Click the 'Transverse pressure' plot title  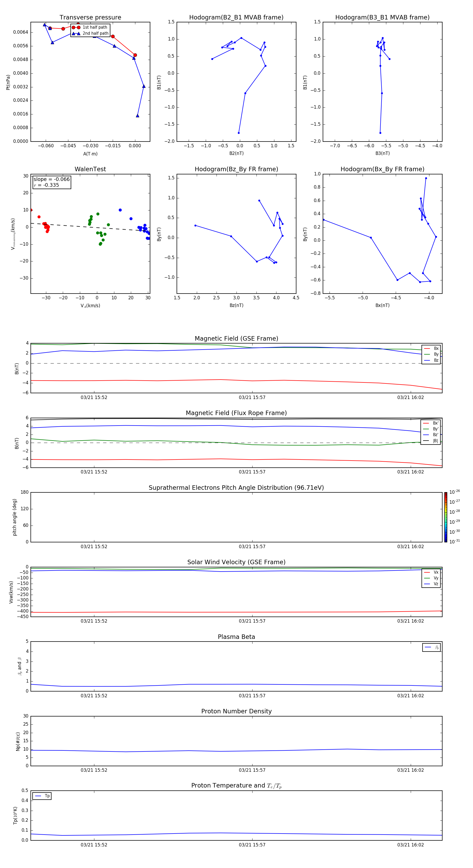(90, 18)
